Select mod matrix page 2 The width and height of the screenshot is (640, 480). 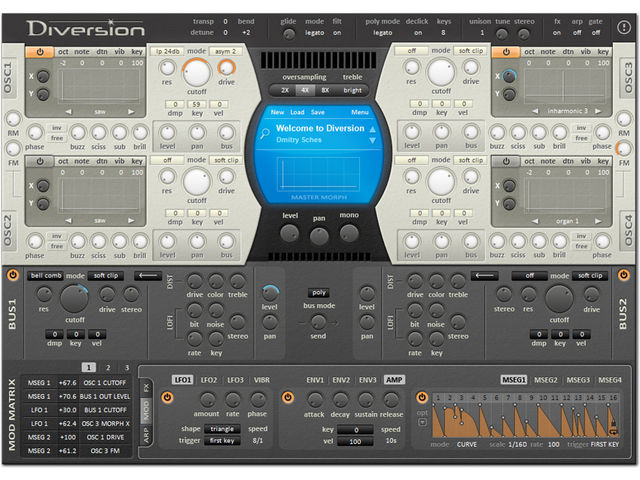tap(108, 367)
